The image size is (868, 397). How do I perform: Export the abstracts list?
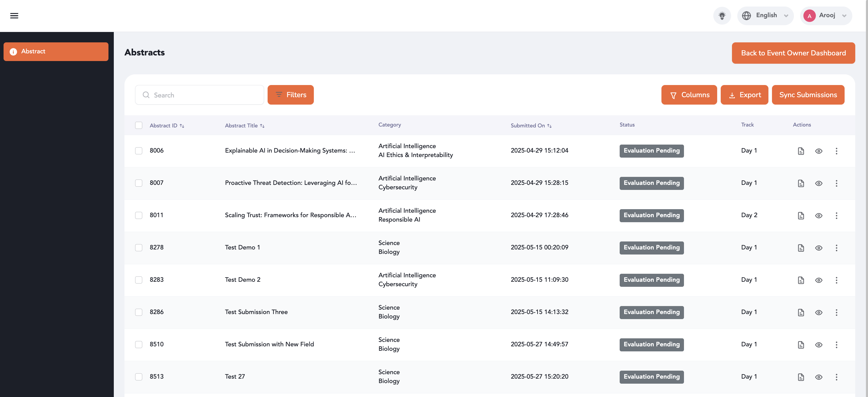744,95
